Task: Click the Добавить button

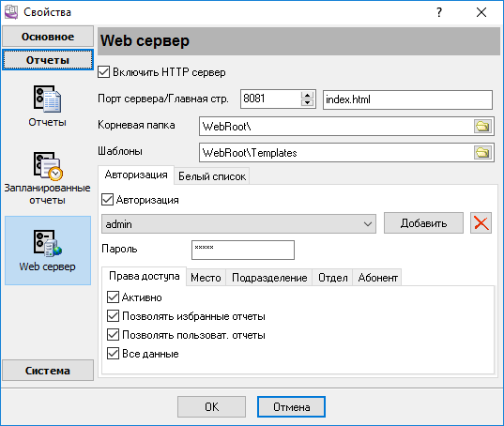Action: coord(423,223)
